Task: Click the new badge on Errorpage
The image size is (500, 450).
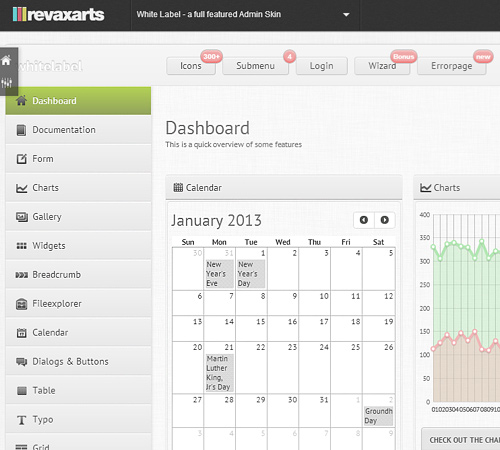Action: [x=483, y=57]
